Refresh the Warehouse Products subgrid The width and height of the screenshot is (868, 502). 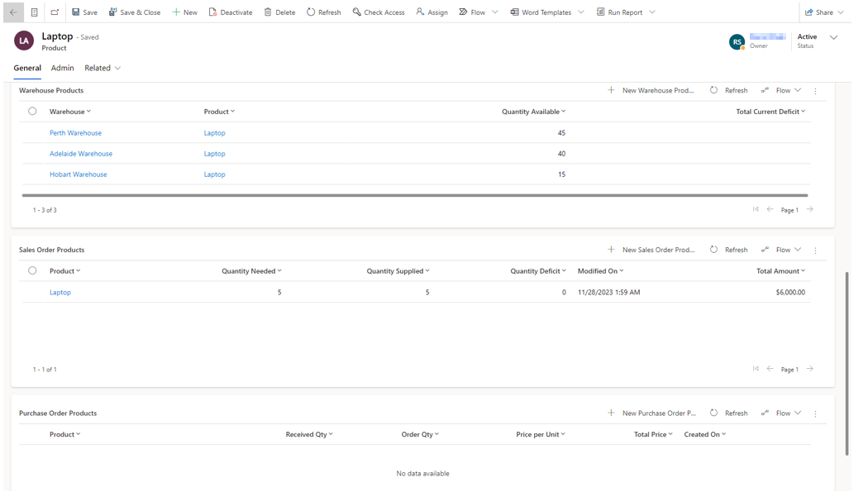(x=728, y=90)
